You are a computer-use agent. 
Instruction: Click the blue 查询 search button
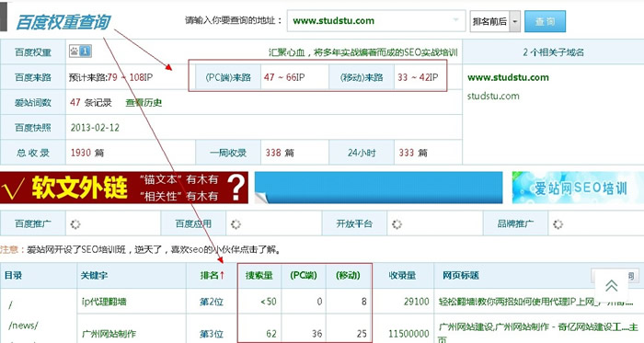point(545,21)
